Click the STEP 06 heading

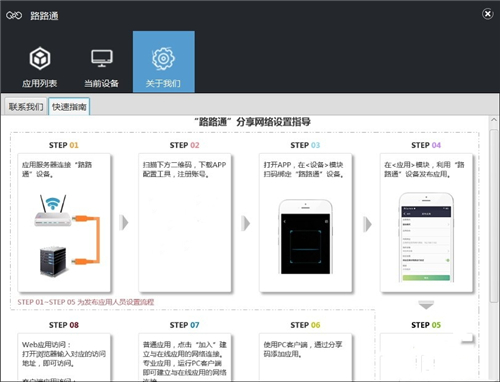click(x=305, y=325)
